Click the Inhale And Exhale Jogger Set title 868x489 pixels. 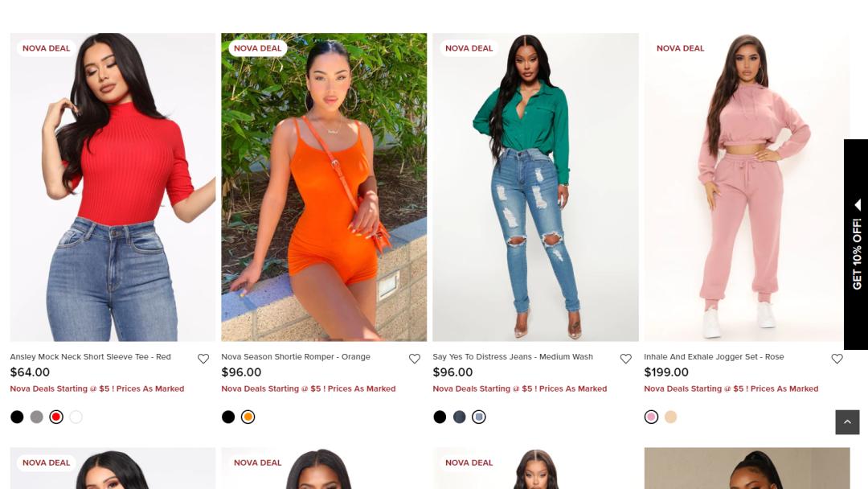pos(714,356)
